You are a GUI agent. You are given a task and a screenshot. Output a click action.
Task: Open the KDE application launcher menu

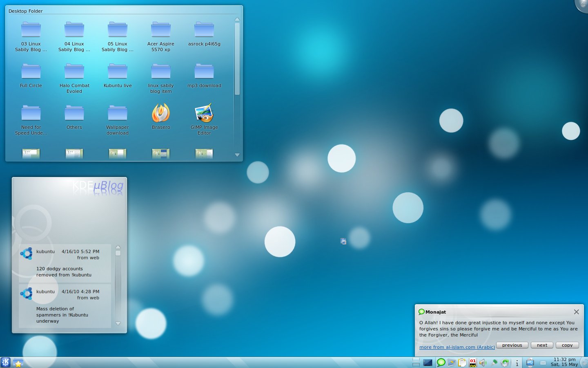(x=7, y=363)
